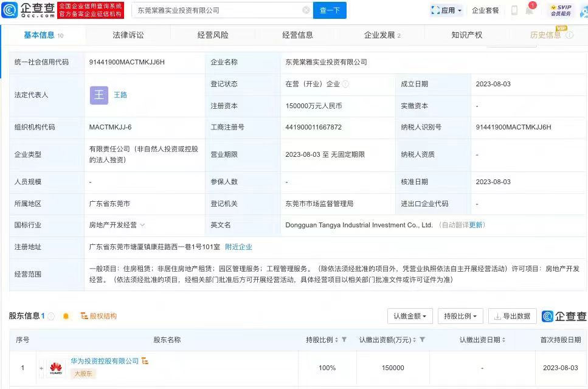This screenshot has height=389, width=588.
Task: Switch to 历史信息 tab
Action: 545,35
